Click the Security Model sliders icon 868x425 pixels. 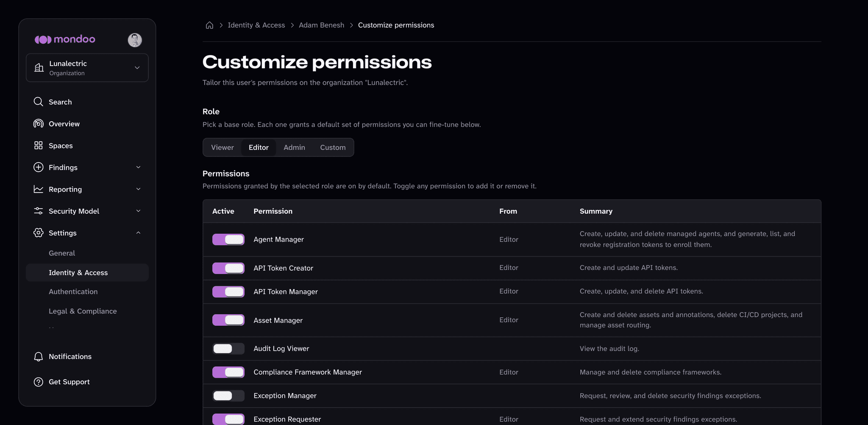click(x=39, y=211)
